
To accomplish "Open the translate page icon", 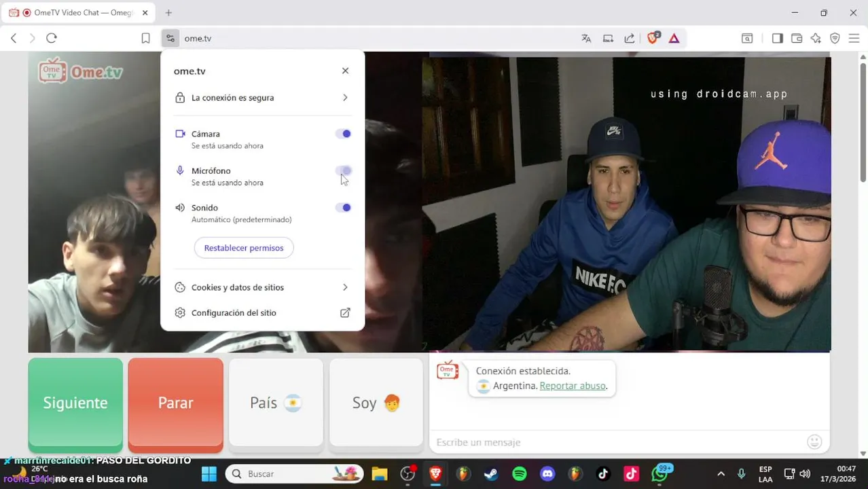I will click(x=586, y=39).
